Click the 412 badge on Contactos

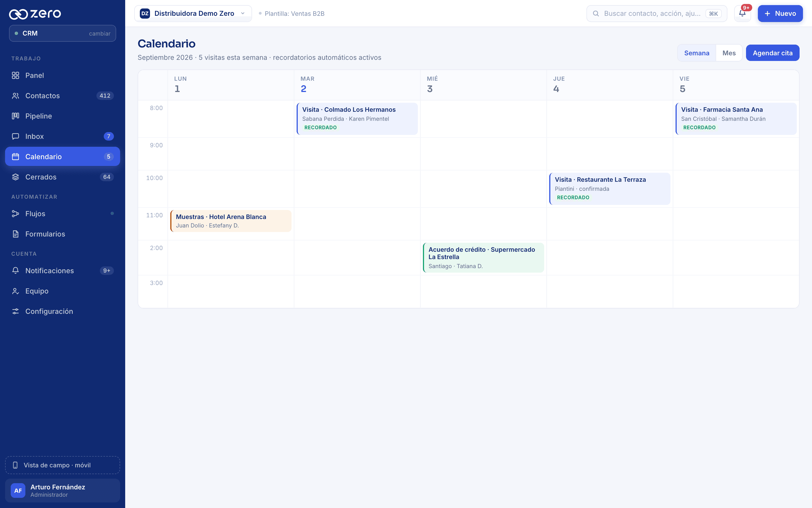105,96
